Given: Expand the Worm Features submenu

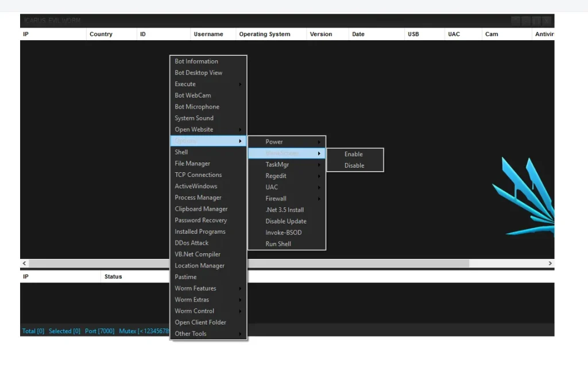Looking at the screenshot, I should tap(196, 288).
